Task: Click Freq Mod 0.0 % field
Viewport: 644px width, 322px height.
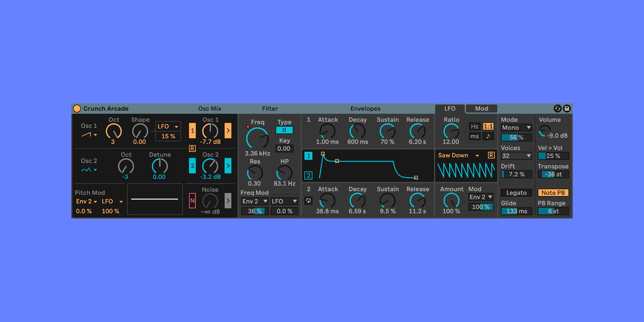Action: tap(284, 211)
